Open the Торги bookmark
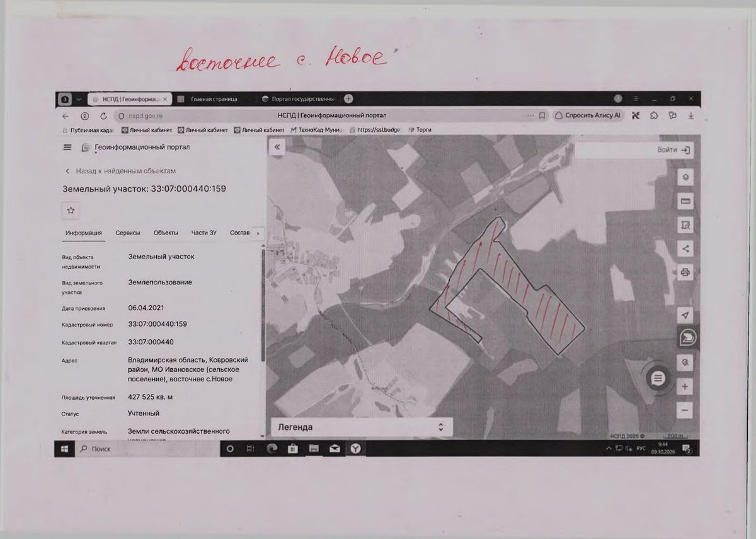This screenshot has height=539, width=756. coord(420,130)
